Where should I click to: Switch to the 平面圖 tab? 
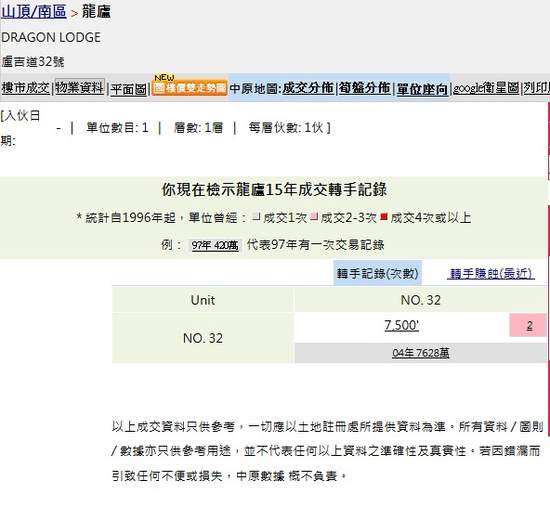click(x=128, y=89)
